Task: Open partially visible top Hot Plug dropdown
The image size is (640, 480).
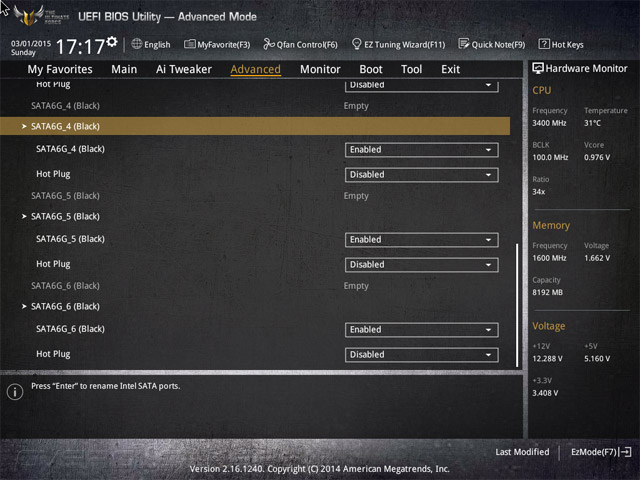Action: [422, 86]
